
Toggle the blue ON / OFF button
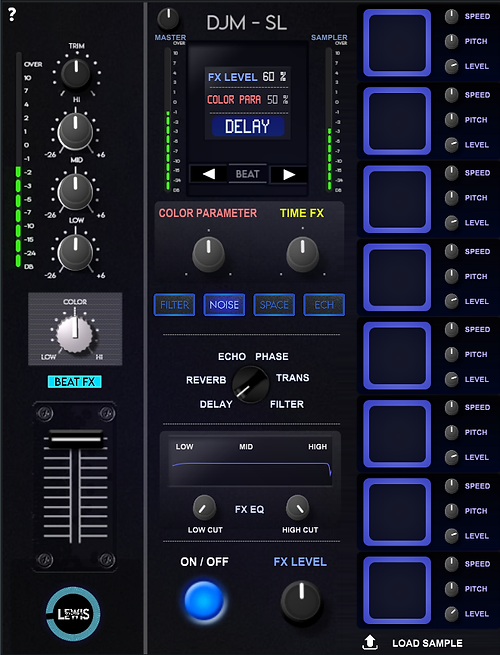[204, 600]
